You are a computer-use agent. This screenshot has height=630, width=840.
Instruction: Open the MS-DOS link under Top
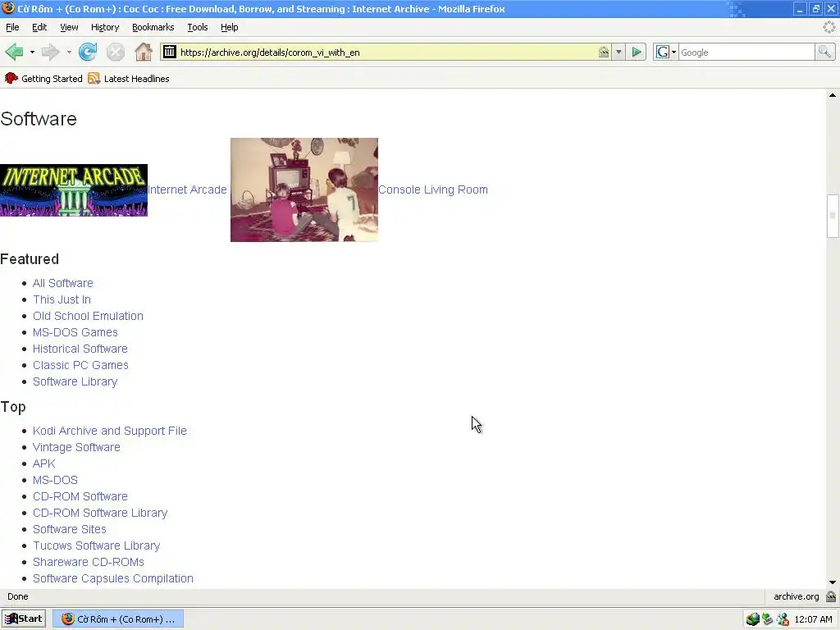tap(55, 480)
